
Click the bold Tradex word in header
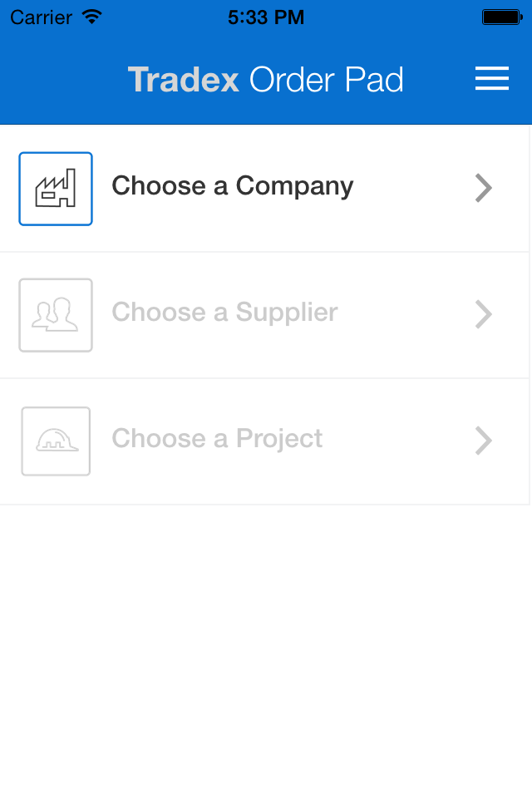click(183, 80)
